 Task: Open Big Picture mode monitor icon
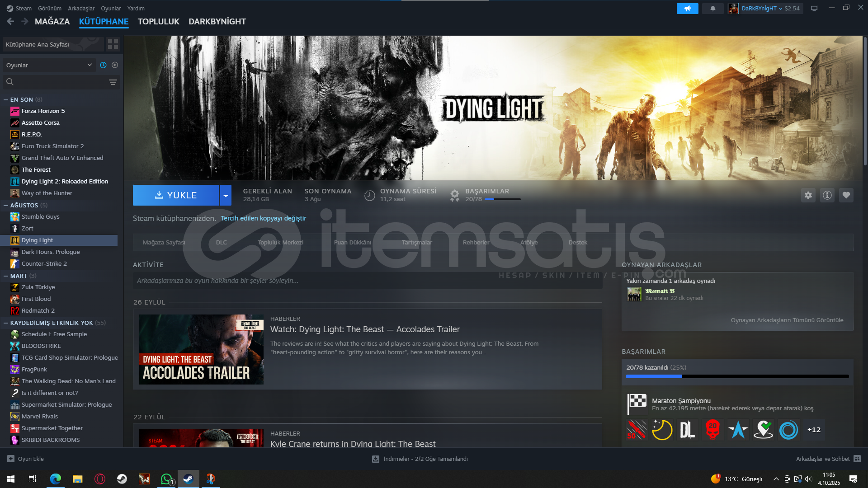tap(814, 9)
